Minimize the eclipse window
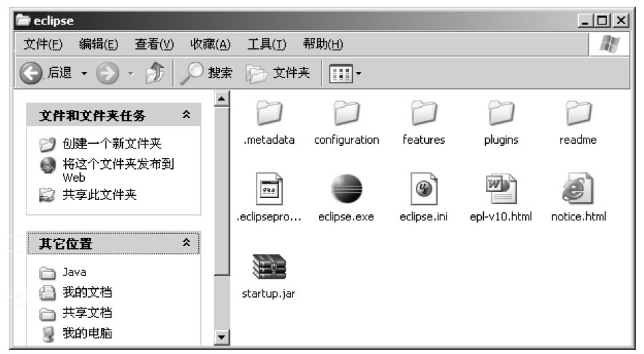The height and width of the screenshot is (354, 644). (585, 20)
